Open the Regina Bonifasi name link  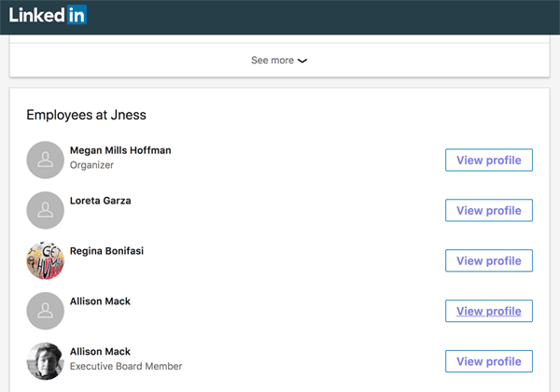[x=106, y=251]
